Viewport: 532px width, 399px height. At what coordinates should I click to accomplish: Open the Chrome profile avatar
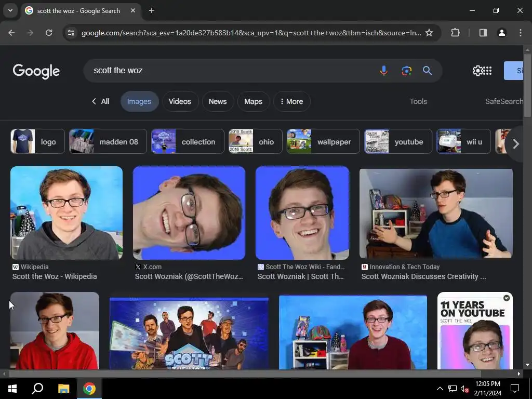pyautogui.click(x=501, y=33)
